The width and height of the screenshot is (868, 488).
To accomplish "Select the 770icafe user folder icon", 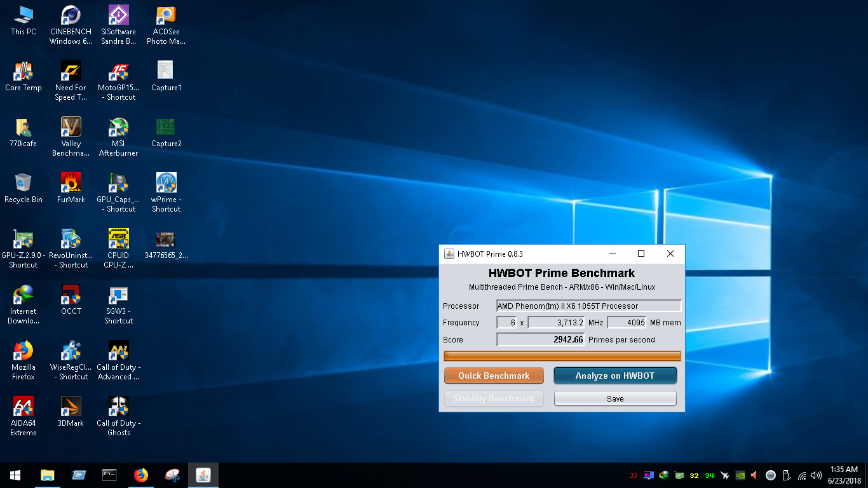I will pos(24,132).
